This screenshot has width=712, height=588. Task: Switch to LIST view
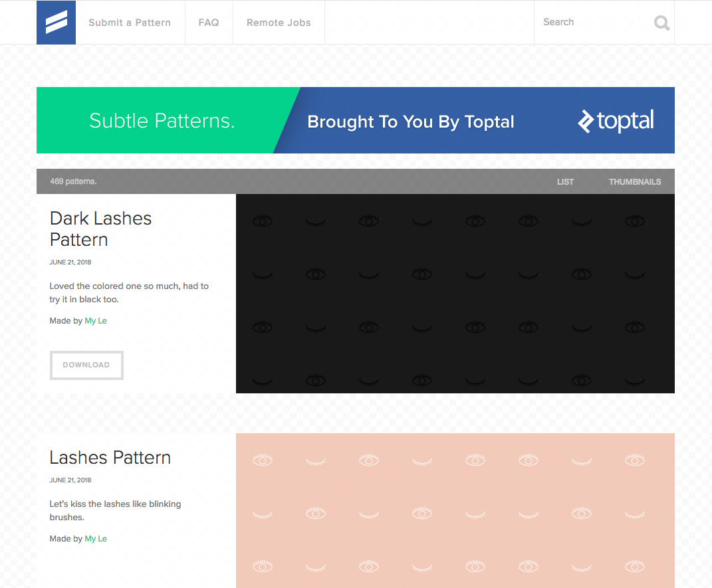(x=565, y=181)
